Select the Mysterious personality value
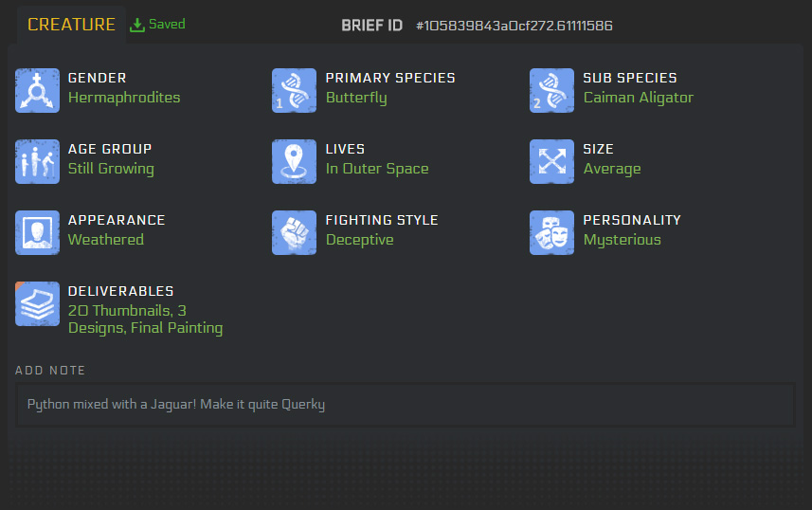 [622, 240]
